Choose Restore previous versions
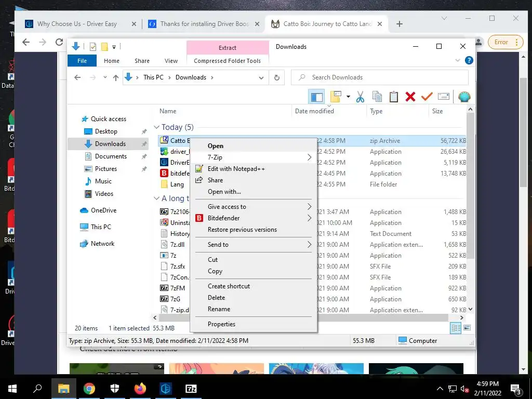This screenshot has width=532, height=399. point(254,230)
